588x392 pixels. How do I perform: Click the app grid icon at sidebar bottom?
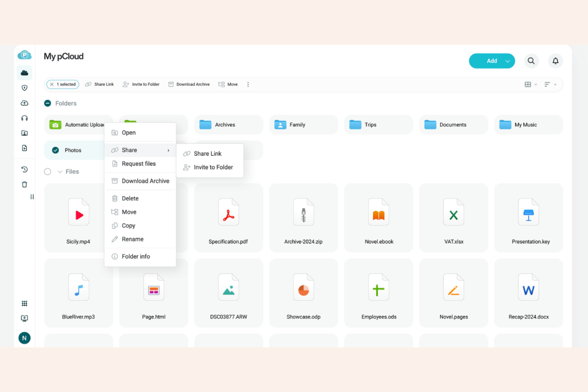point(24,303)
